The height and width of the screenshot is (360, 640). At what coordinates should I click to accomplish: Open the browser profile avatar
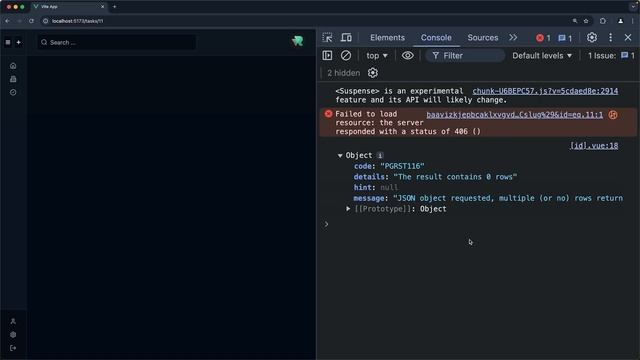(x=620, y=21)
